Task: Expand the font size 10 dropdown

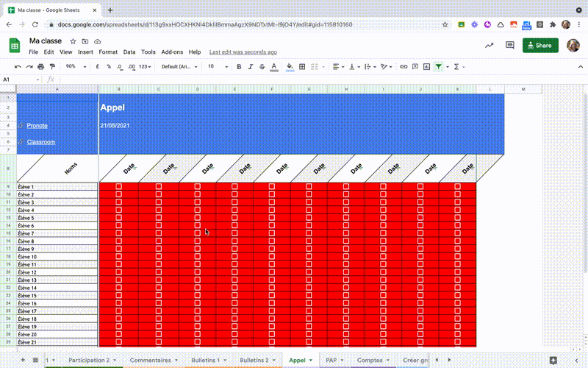Action: [x=218, y=66]
